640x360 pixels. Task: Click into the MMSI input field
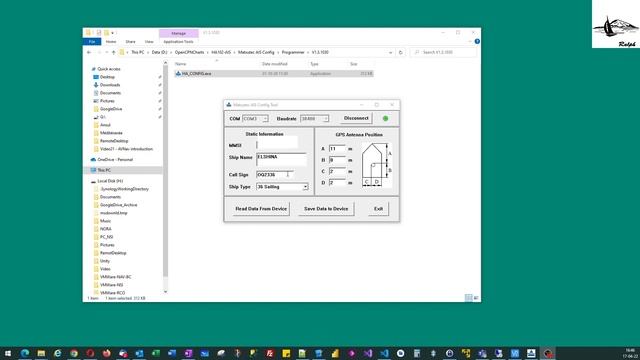click(x=277, y=145)
